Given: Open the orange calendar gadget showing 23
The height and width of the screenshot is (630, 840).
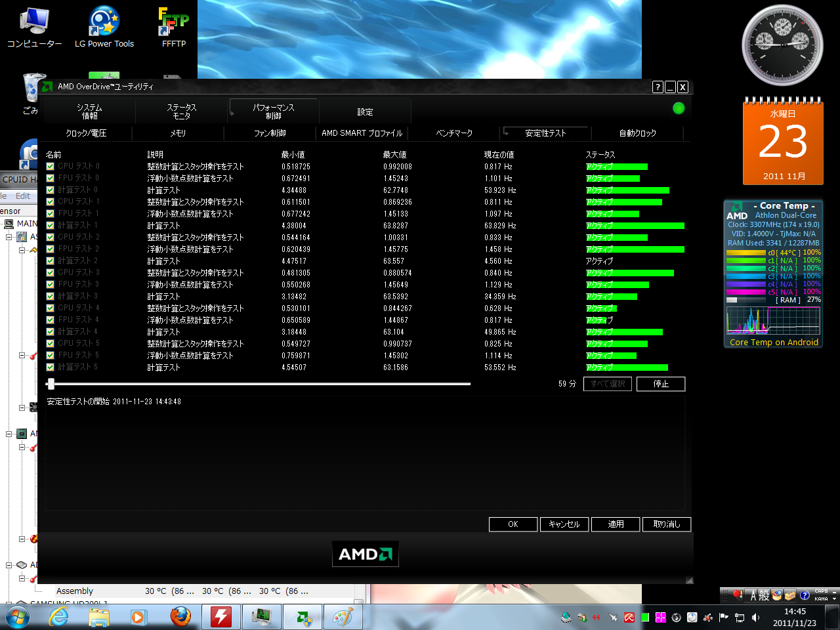Looking at the screenshot, I should (783, 142).
